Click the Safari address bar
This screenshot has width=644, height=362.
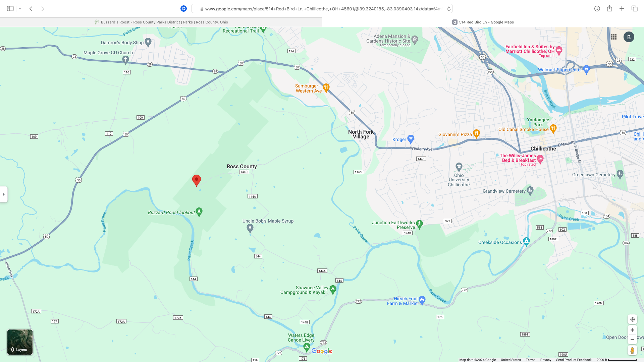pyautogui.click(x=322, y=9)
